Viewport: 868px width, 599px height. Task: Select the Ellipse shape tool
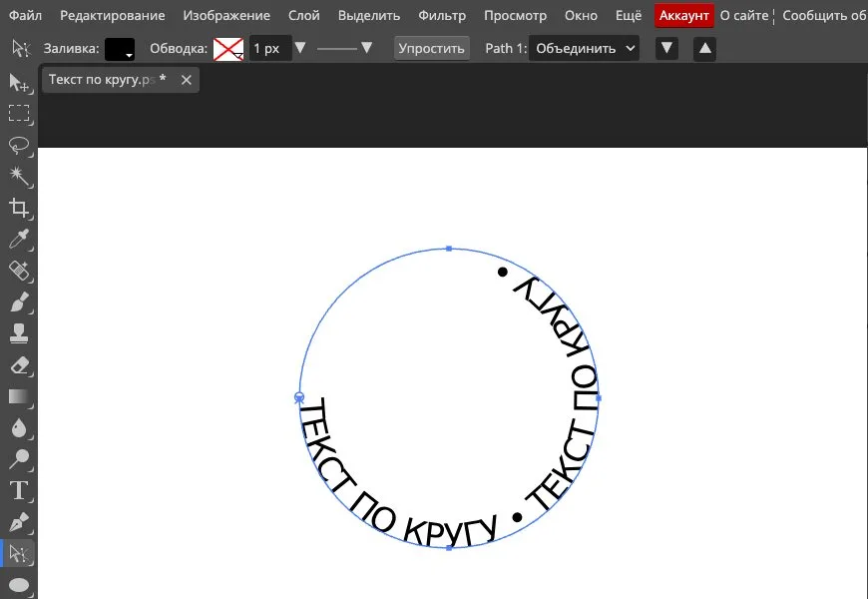click(19, 585)
